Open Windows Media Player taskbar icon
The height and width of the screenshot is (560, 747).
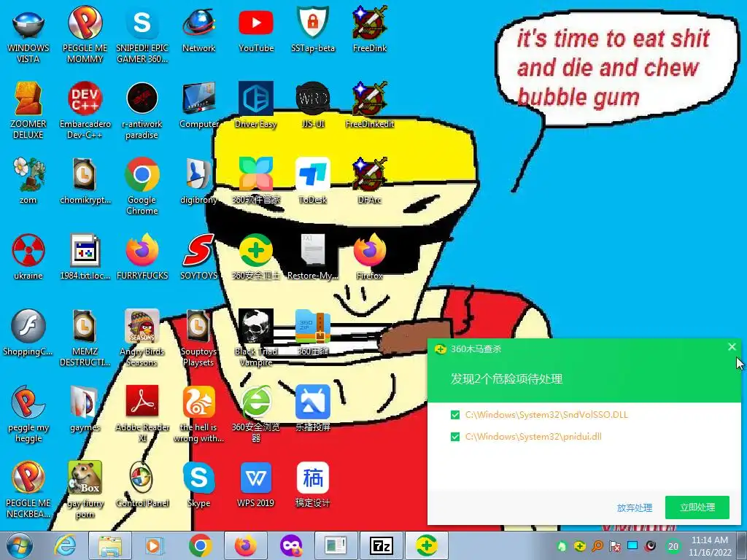pos(154,545)
